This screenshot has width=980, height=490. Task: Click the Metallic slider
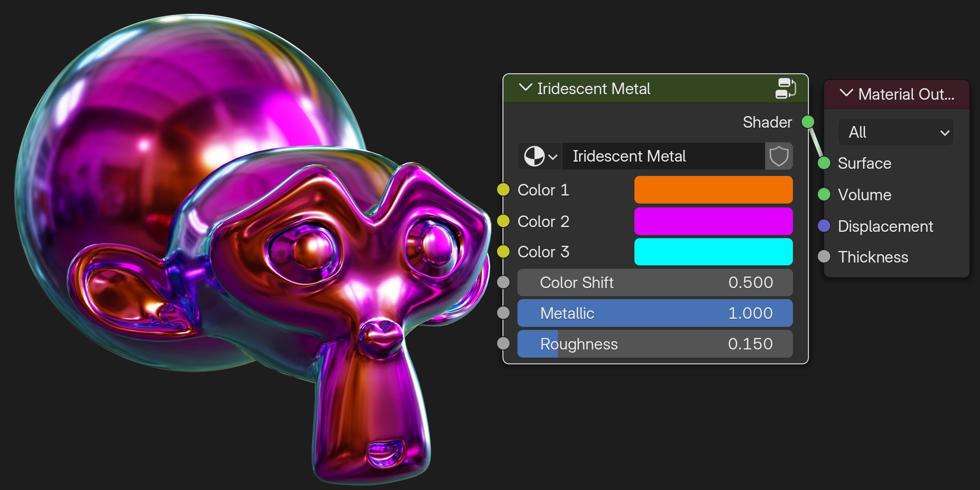point(655,313)
